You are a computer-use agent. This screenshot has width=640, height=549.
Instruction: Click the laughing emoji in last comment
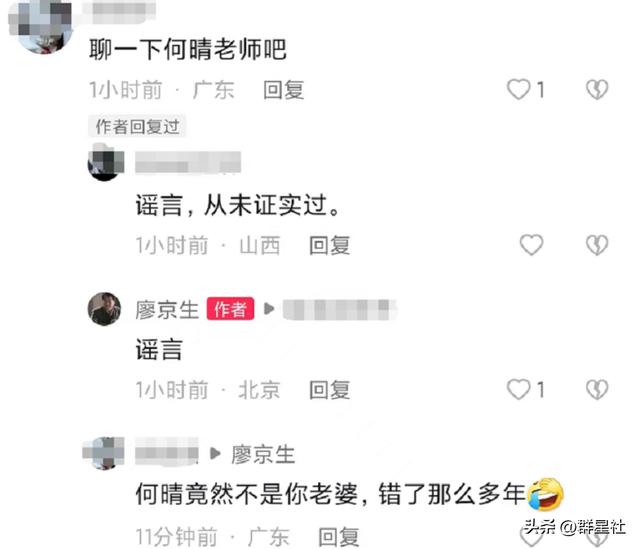tap(545, 494)
